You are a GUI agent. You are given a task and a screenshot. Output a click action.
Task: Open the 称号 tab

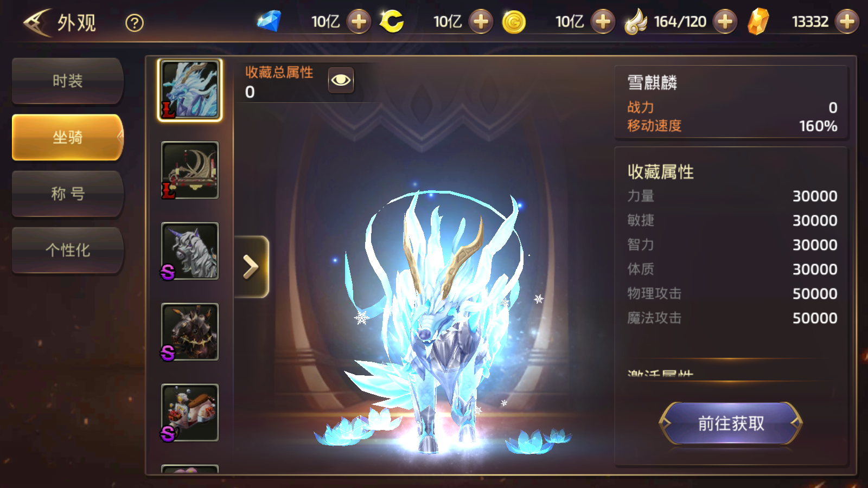68,194
